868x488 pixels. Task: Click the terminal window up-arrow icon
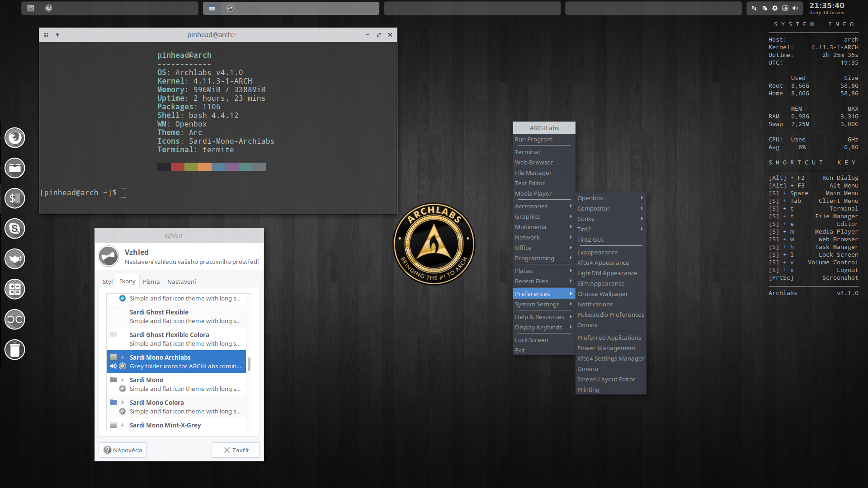57,35
